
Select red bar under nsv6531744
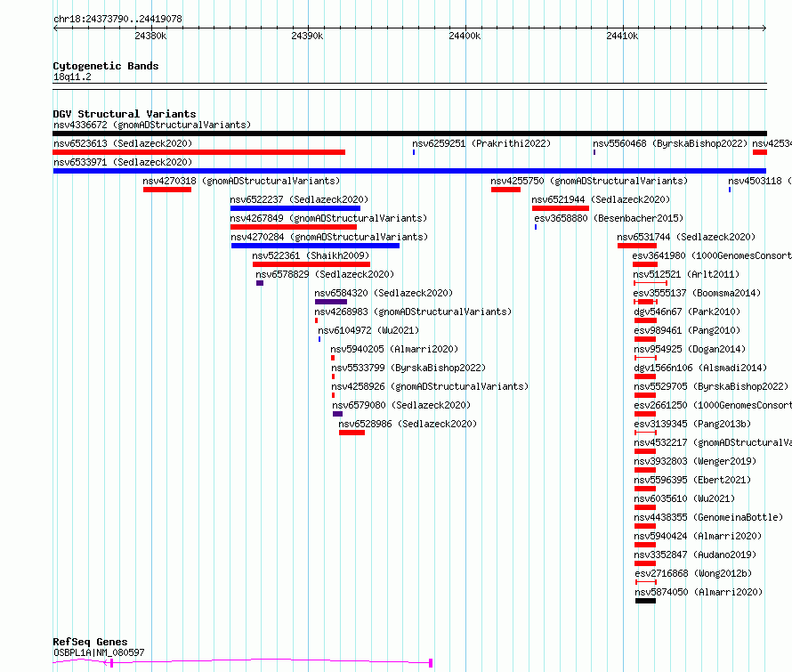point(637,246)
